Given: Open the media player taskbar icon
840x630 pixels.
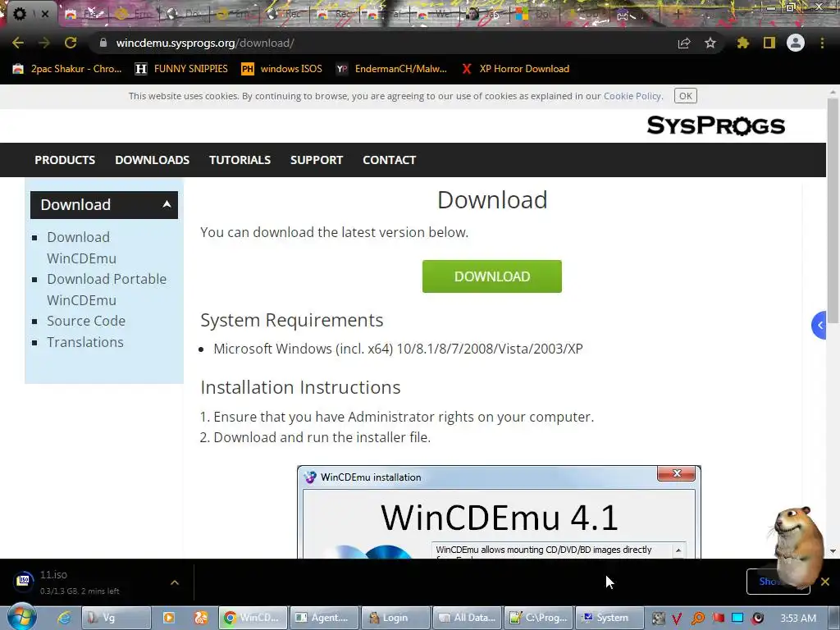Looking at the screenshot, I should pos(169,618).
